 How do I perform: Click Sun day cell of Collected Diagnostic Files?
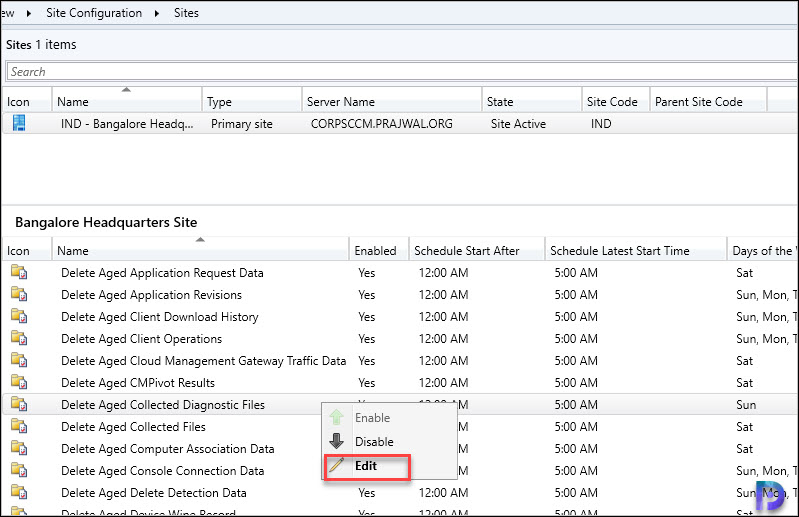point(746,405)
